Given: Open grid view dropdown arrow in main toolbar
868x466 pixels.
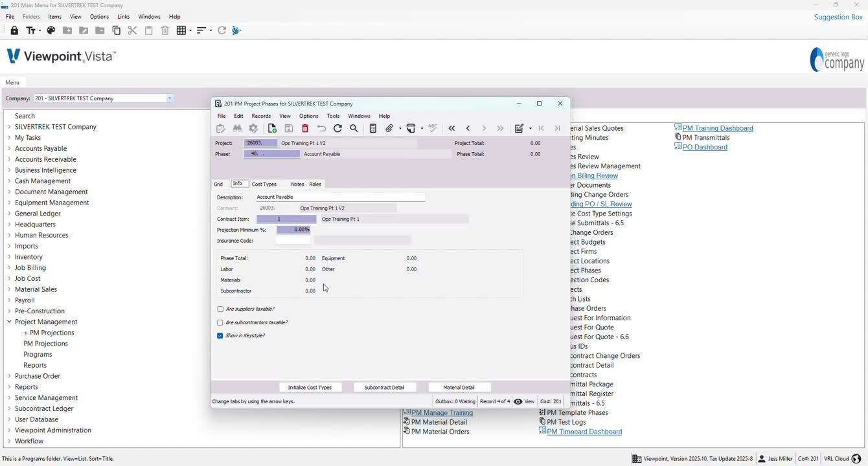Looking at the screenshot, I should pos(190,30).
